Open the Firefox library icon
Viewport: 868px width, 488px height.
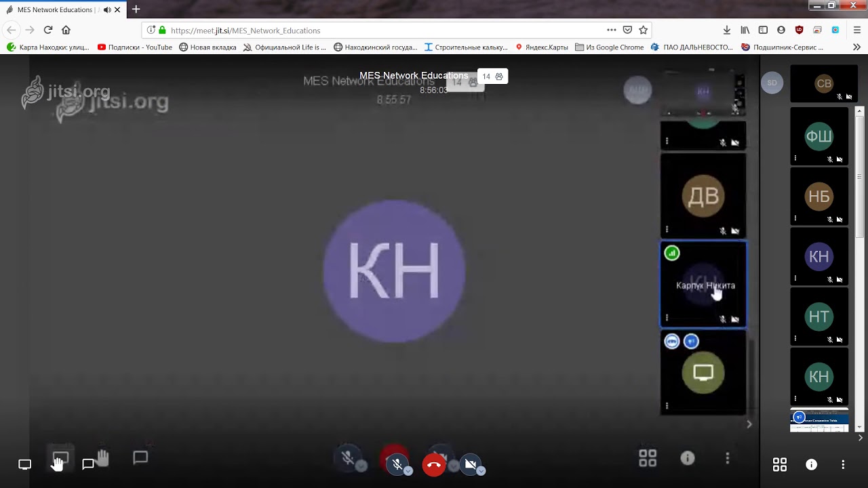(745, 30)
